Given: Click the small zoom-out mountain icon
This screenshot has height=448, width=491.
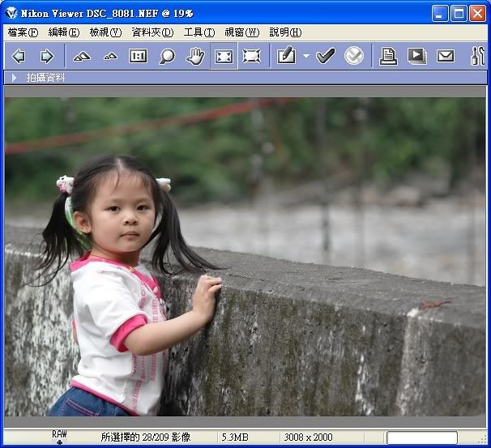Looking at the screenshot, I should 110,57.
